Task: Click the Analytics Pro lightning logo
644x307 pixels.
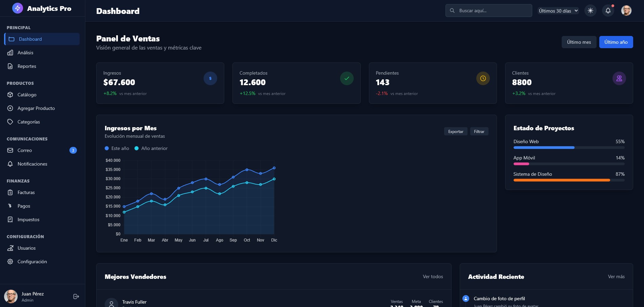Action: coord(18,8)
